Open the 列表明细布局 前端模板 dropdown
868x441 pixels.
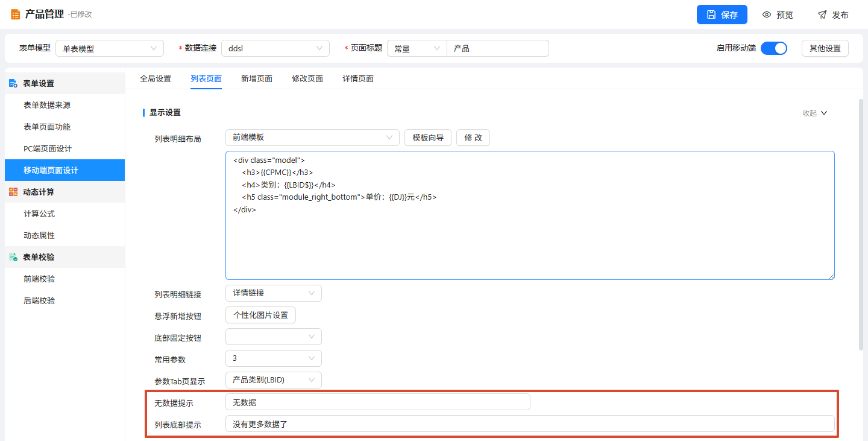pyautogui.click(x=312, y=138)
